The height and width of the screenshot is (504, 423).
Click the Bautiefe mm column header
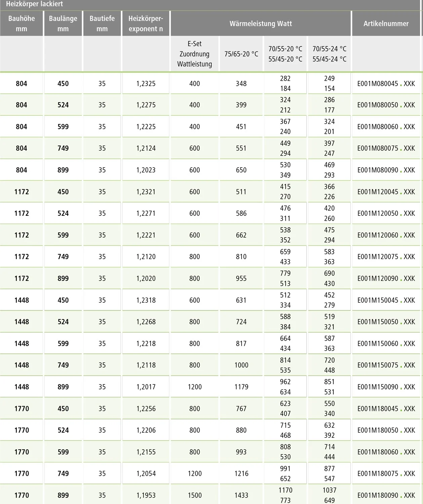pyautogui.click(x=102, y=24)
